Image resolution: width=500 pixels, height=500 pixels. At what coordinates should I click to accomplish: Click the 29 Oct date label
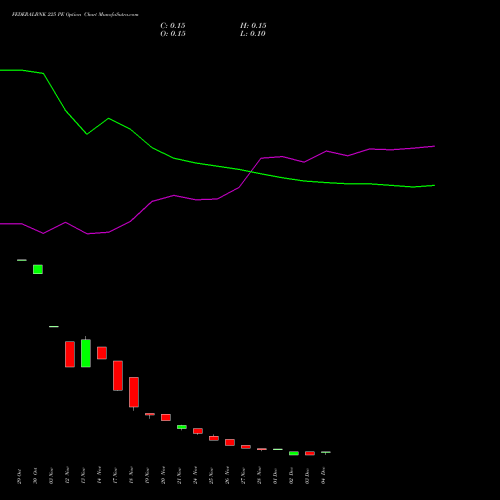tap(19, 476)
